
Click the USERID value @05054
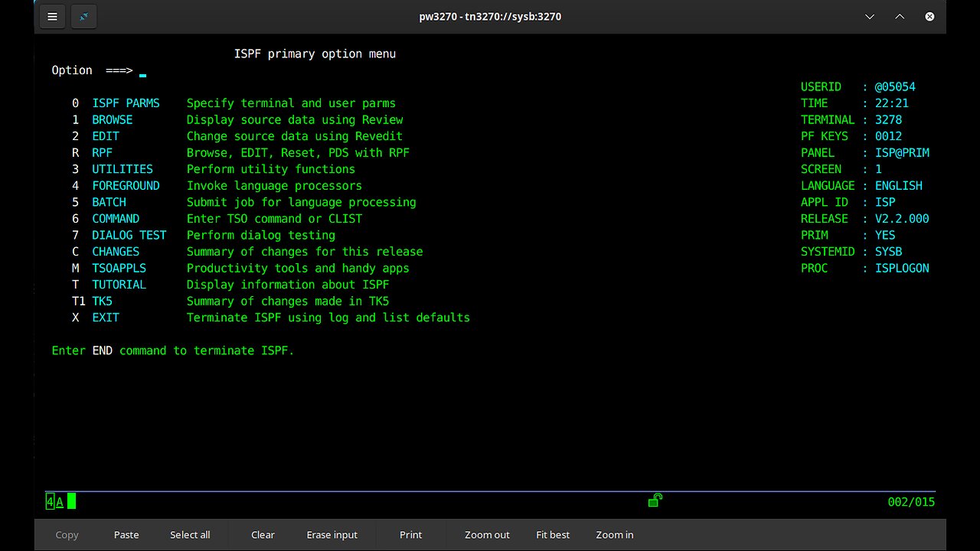895,87
